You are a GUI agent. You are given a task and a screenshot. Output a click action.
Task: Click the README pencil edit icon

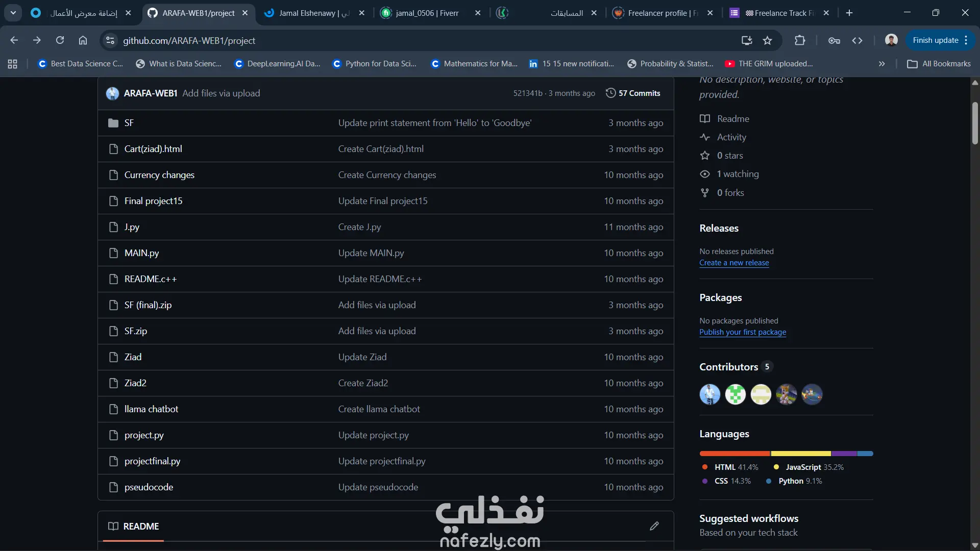click(x=654, y=526)
